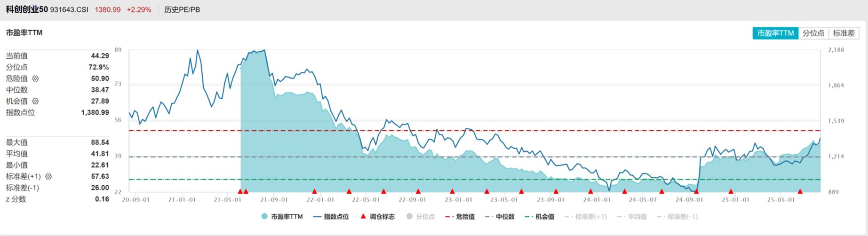This screenshot has height=236, width=868.
Task: Open settings gear beside 机会值
Action: [x=35, y=101]
